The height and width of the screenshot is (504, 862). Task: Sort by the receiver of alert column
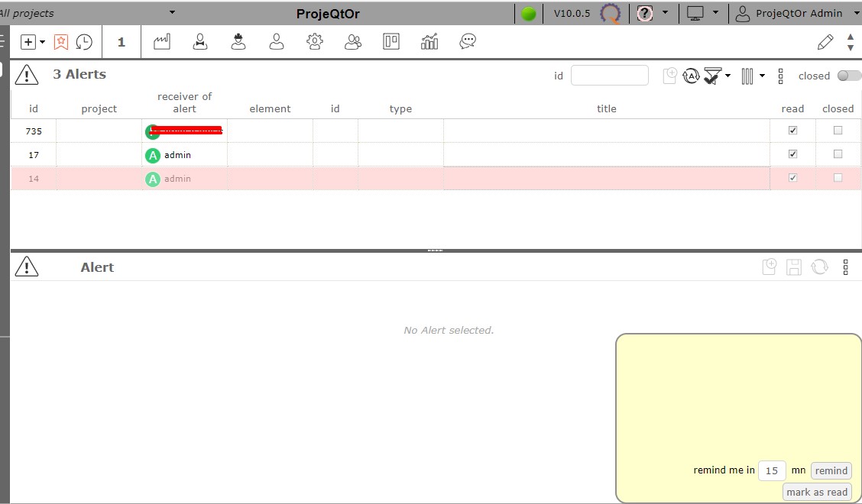[185, 102]
